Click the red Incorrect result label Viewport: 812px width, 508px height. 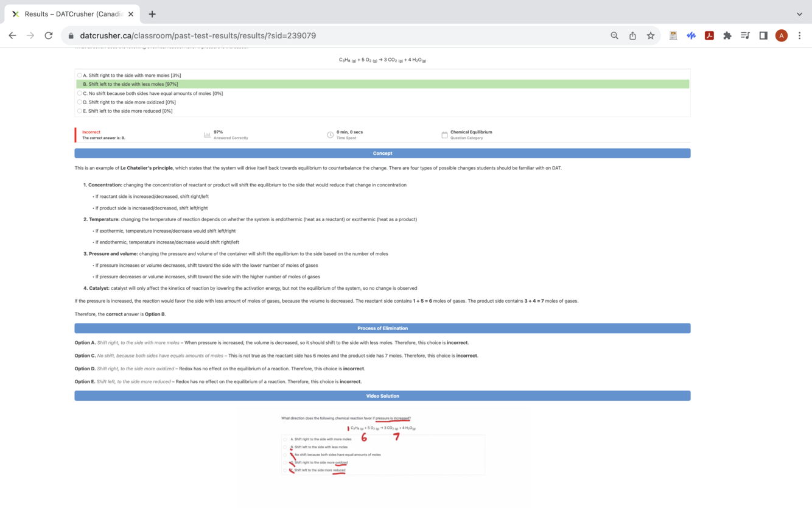[91, 132]
